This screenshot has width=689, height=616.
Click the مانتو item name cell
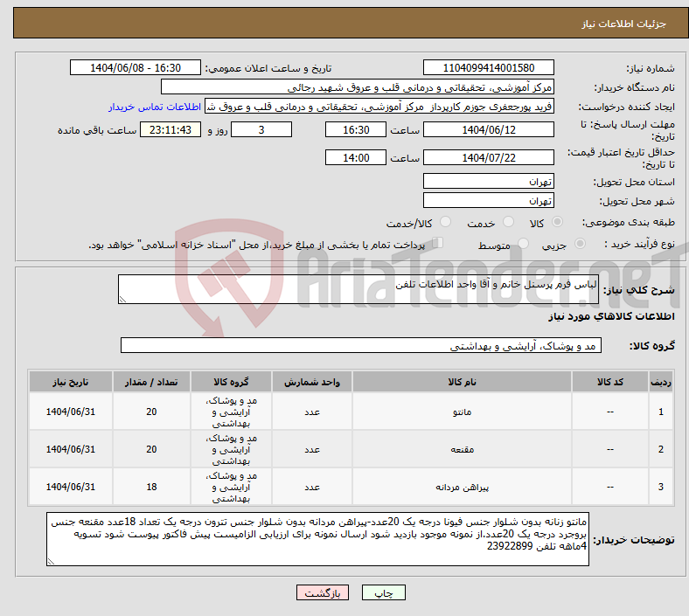coord(462,412)
